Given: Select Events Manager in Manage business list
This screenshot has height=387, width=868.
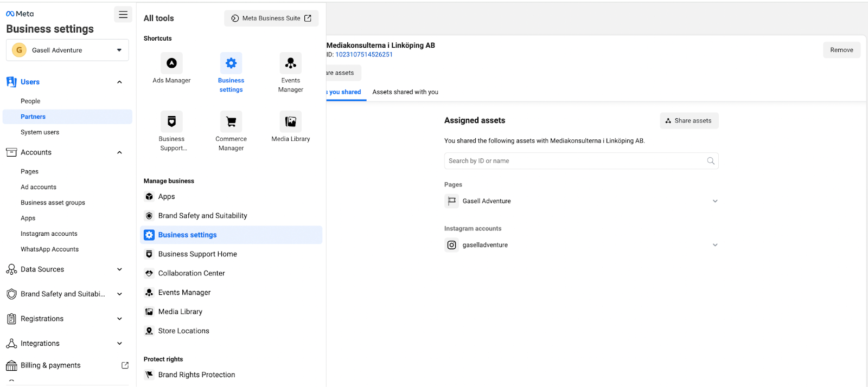Looking at the screenshot, I should point(231,293).
